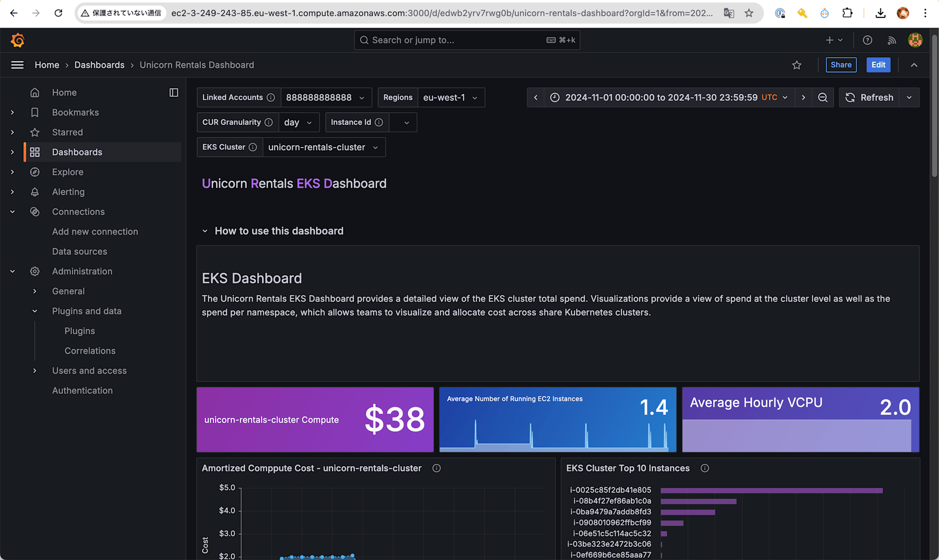Click the browser address bar URL
This screenshot has width=939, height=560.
pyautogui.click(x=441, y=13)
